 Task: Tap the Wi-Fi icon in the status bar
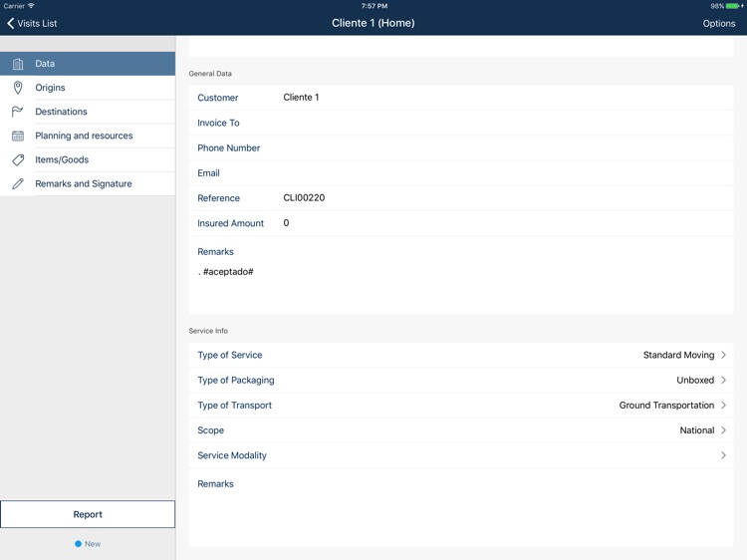pos(31,6)
